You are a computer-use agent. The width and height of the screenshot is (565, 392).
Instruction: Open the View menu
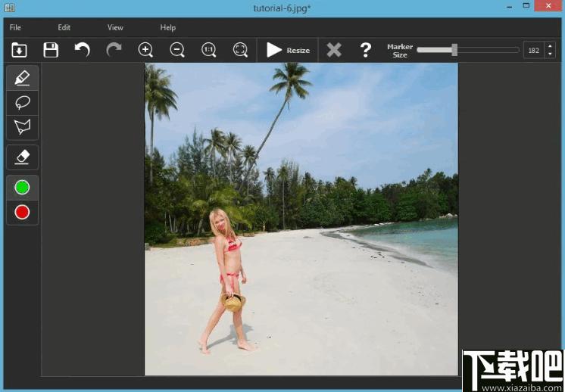coord(115,28)
